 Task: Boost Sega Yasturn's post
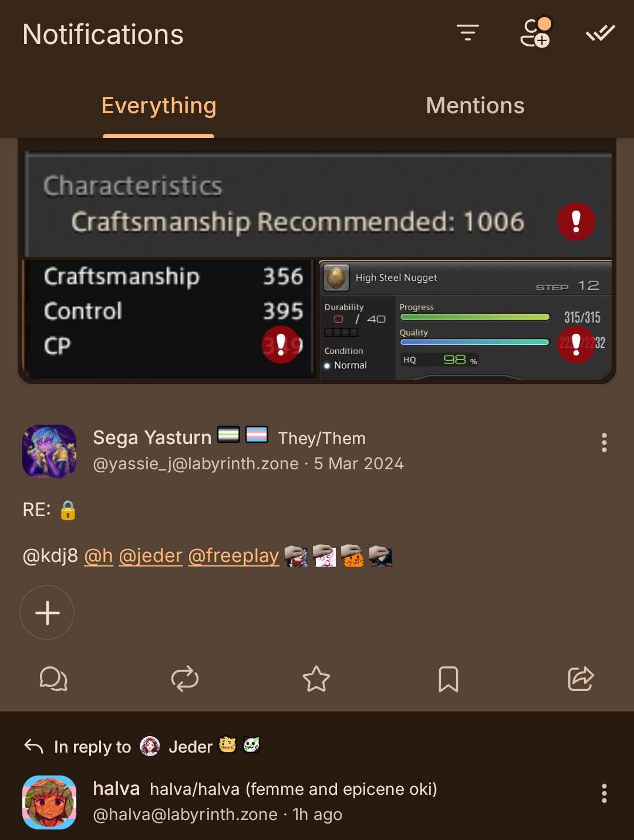coord(185,679)
